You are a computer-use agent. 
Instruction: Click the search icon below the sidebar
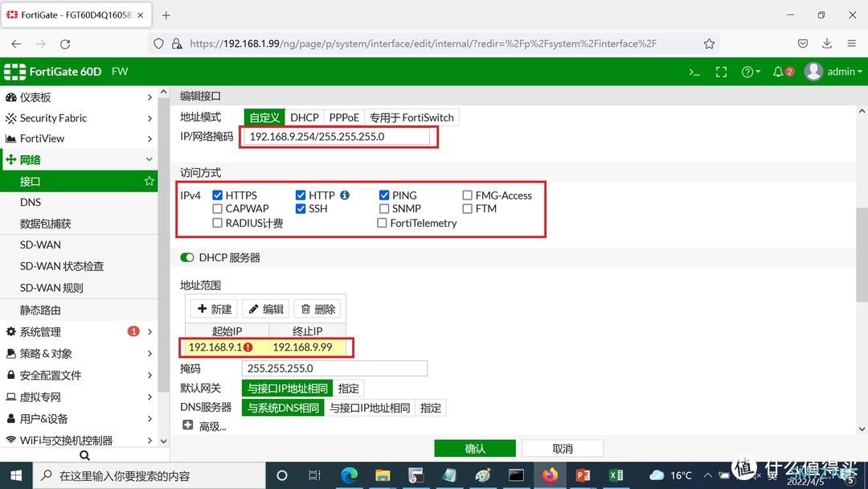(84, 455)
